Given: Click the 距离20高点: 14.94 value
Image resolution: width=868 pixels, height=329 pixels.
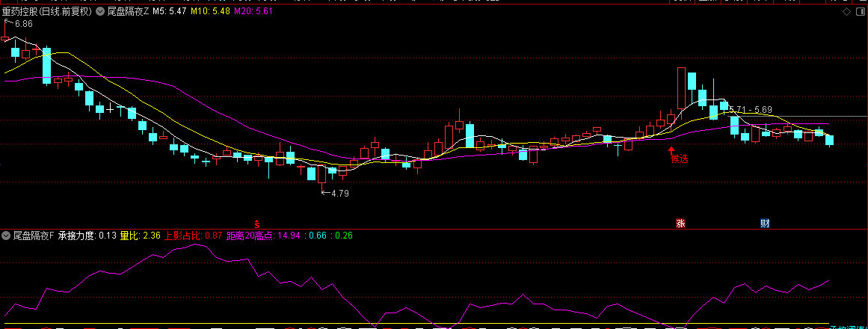Looking at the screenshot, I should 263,236.
